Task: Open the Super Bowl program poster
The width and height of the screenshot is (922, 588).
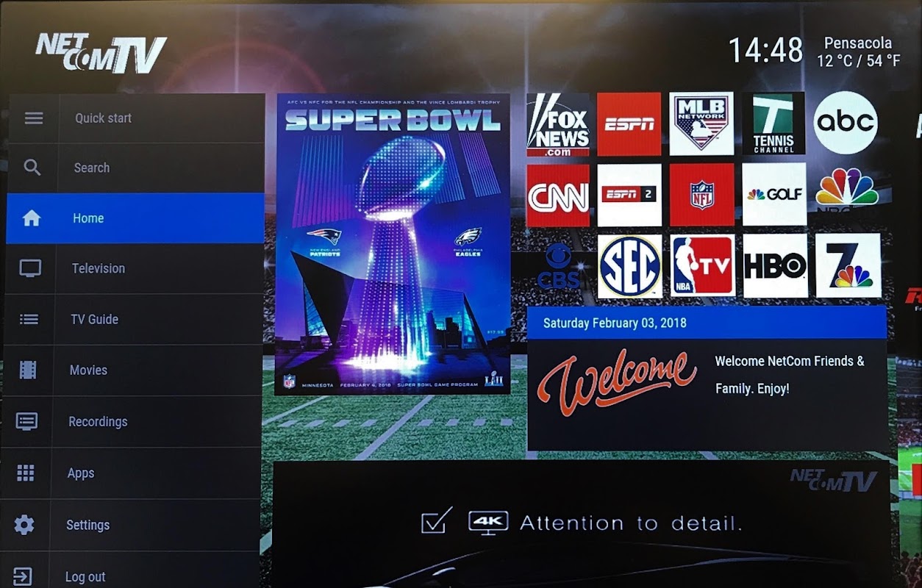Action: (x=393, y=244)
